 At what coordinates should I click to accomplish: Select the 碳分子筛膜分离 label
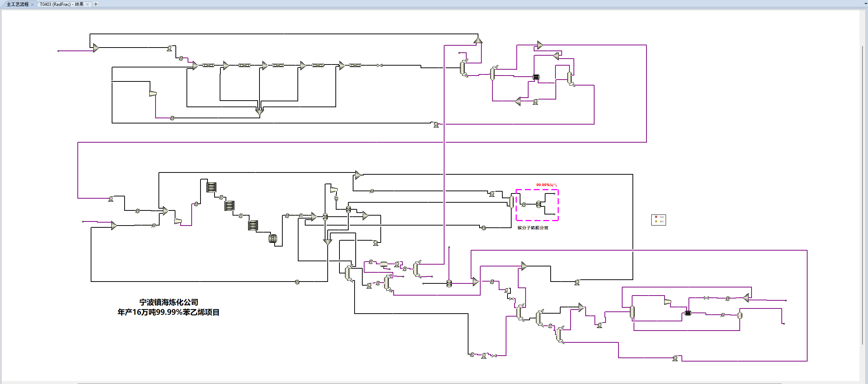pyautogui.click(x=533, y=228)
